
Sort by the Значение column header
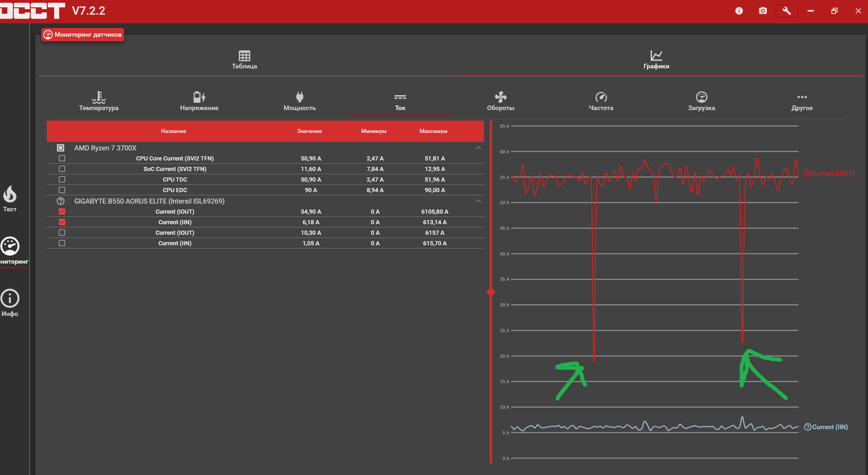pos(309,131)
